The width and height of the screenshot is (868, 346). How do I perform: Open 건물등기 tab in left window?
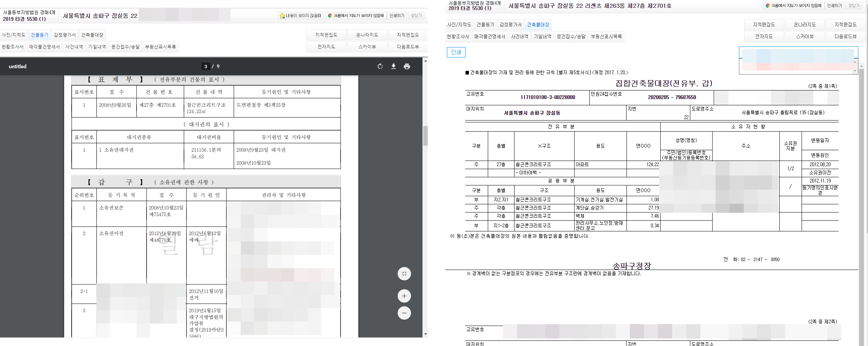point(40,35)
